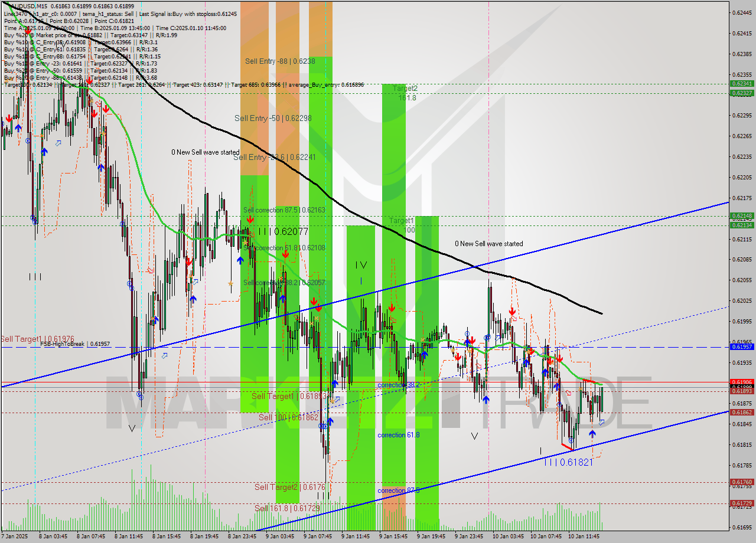
Task: Click the 'Sell Target2 | 0.6176' label
Action: (290, 487)
